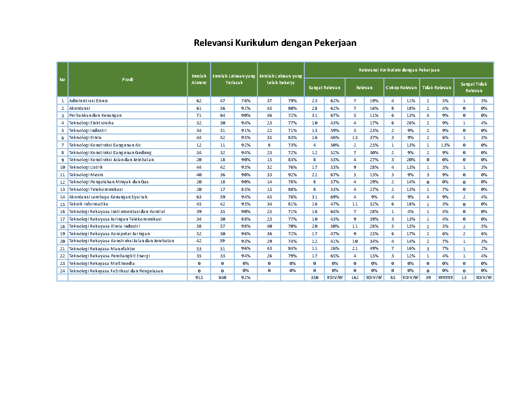532x411 pixels.
Task: Click the "Jumlah Alumni" column header
Action: (199, 79)
